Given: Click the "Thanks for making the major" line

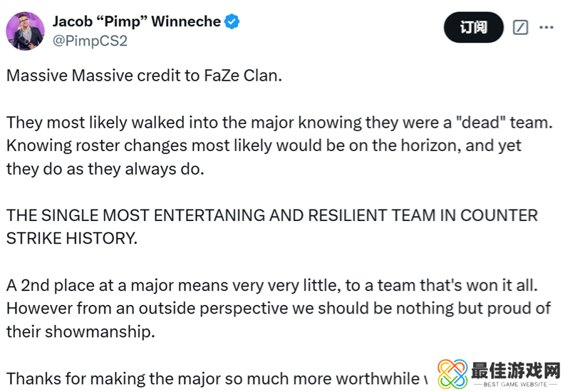Looking at the screenshot, I should click(214, 378).
